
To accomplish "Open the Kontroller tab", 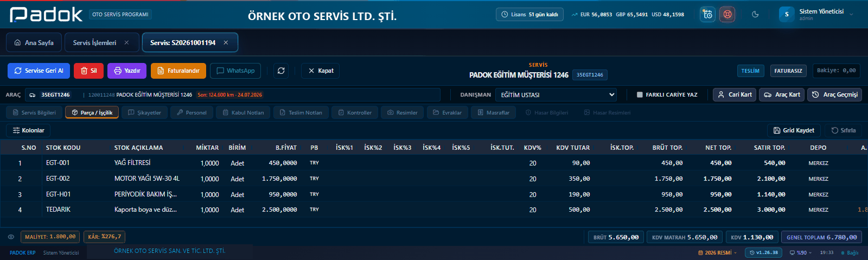I will pyautogui.click(x=355, y=112).
